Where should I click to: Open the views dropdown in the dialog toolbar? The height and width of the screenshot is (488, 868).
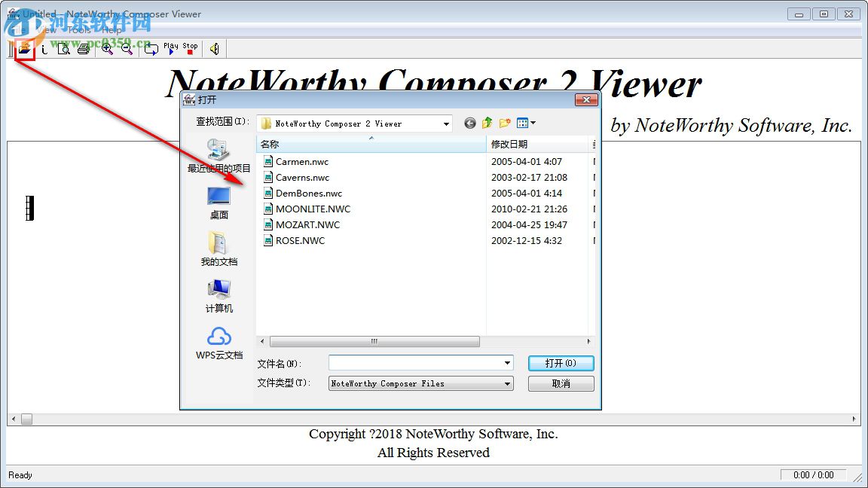532,123
